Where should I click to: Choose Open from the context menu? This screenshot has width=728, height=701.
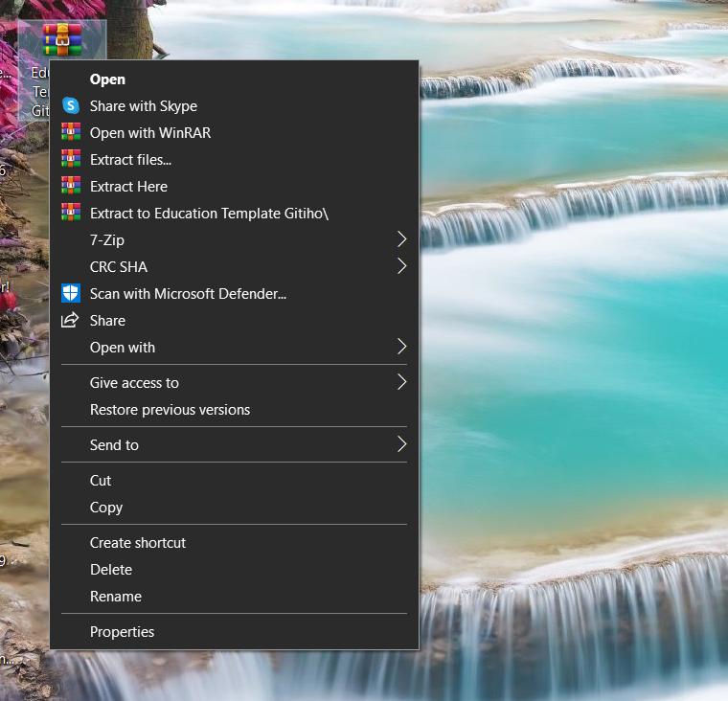point(235,79)
